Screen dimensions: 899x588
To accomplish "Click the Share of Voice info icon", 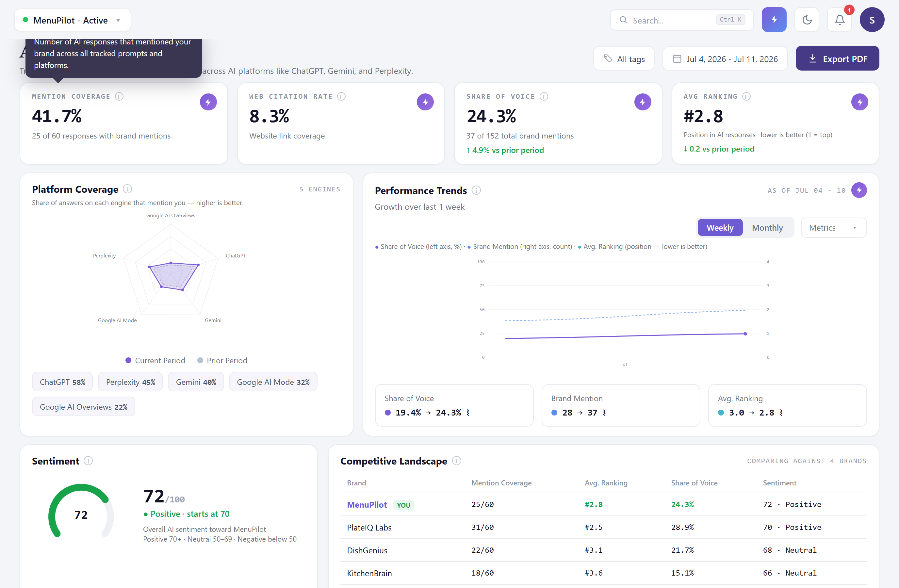I will [x=544, y=96].
